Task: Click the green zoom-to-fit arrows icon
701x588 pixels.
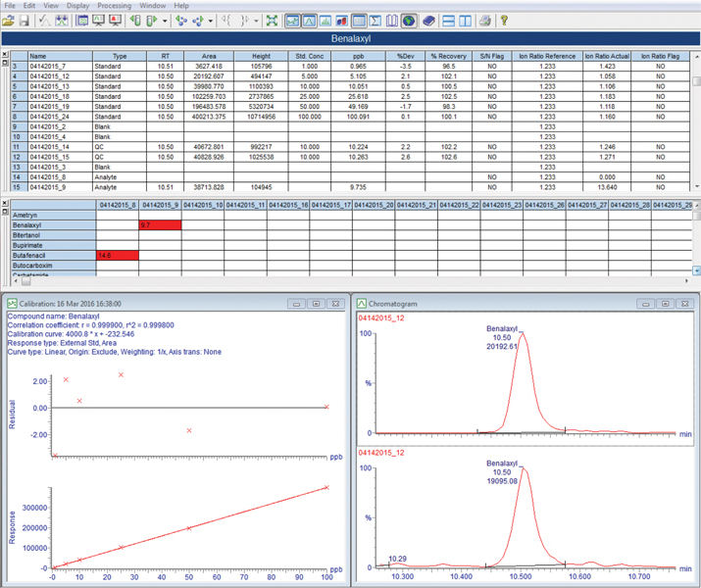Action: [x=272, y=20]
